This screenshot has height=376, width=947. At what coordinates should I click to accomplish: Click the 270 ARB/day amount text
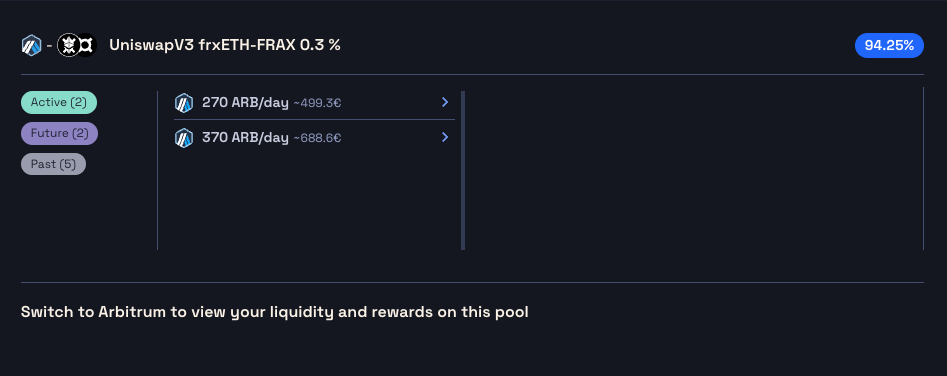tap(245, 103)
